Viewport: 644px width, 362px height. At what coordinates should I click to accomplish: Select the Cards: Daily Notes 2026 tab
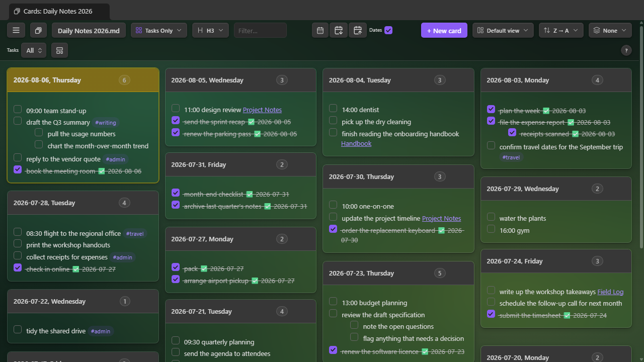click(x=59, y=11)
